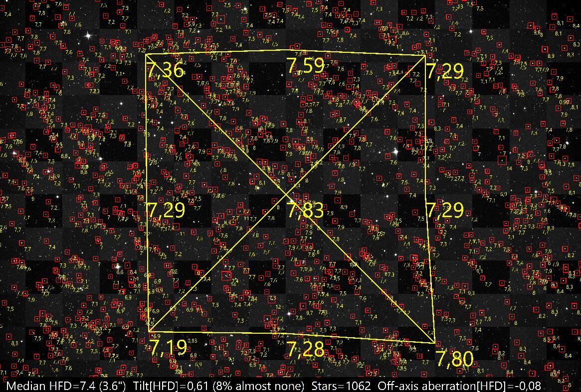The image size is (581, 392).
Task: Click the bright star left of middle-right 7,29
Action: click(395, 151)
